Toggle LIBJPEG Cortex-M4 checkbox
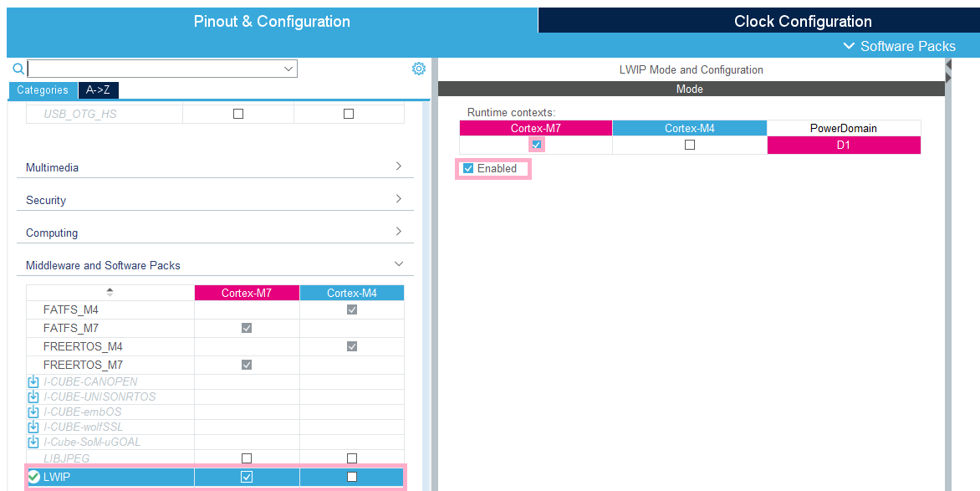Screen dimensions: 980x491 [352, 458]
